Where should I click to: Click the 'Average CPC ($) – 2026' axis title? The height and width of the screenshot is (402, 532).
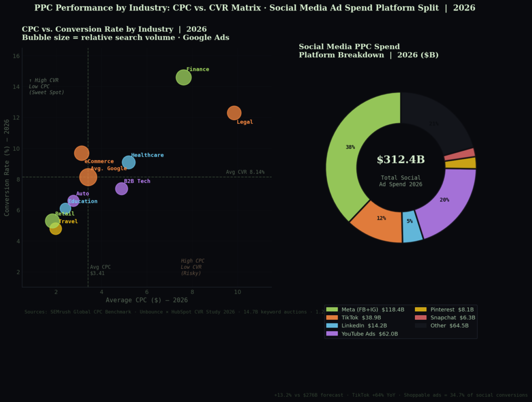[x=147, y=300]
